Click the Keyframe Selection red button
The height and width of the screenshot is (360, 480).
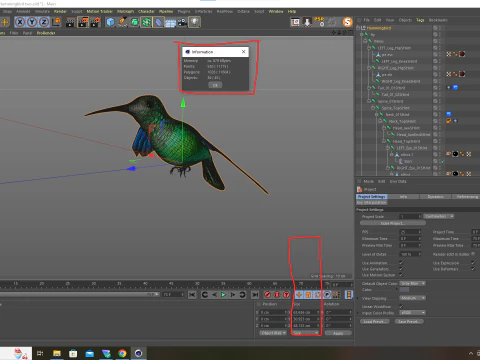point(287,295)
